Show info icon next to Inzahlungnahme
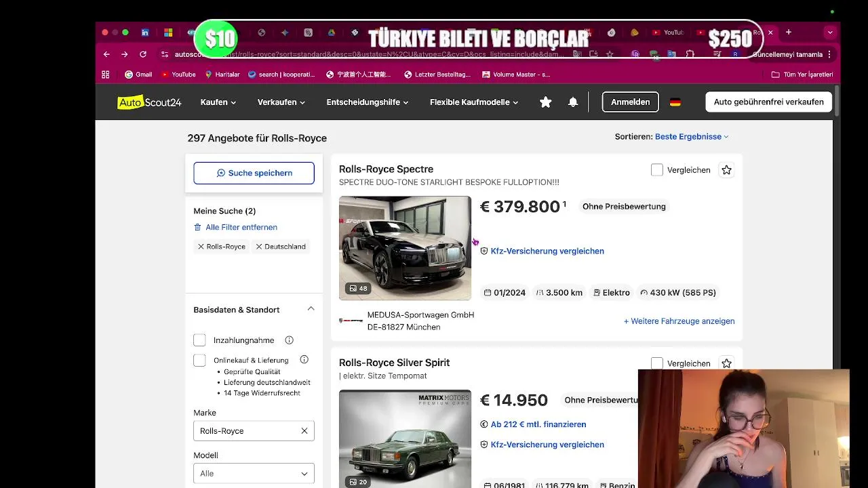This screenshot has width=868, height=488. point(289,340)
